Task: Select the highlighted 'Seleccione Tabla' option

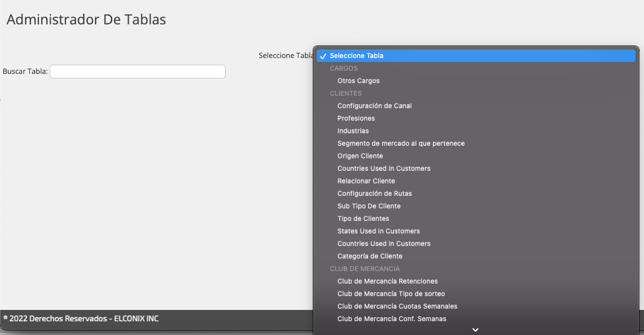Action: [476, 56]
